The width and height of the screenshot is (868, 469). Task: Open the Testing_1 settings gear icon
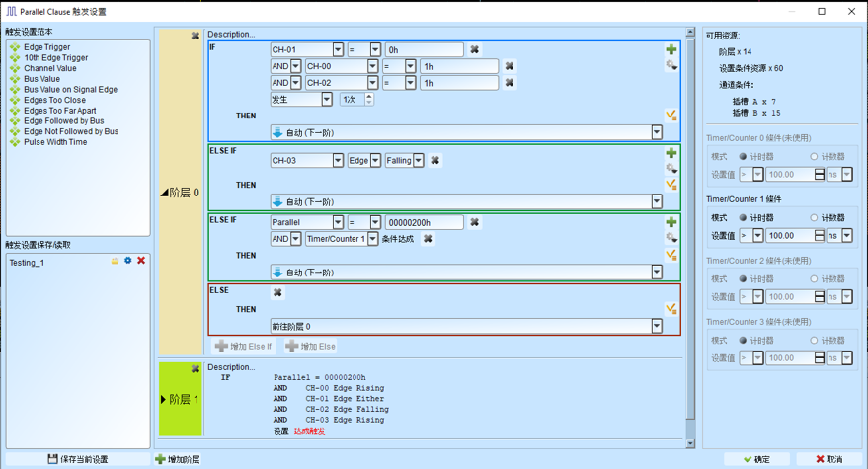point(127,261)
